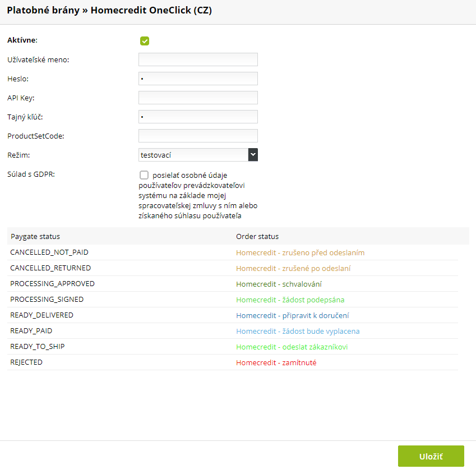This screenshot has height=469, width=476.
Task: Open the Režim dropdown arrow
Action: click(253, 155)
